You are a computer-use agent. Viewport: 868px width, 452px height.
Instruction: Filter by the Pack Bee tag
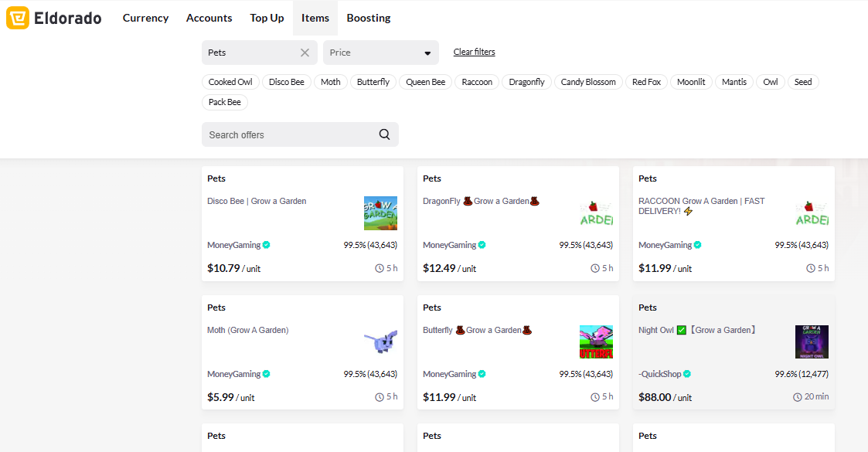[225, 102]
